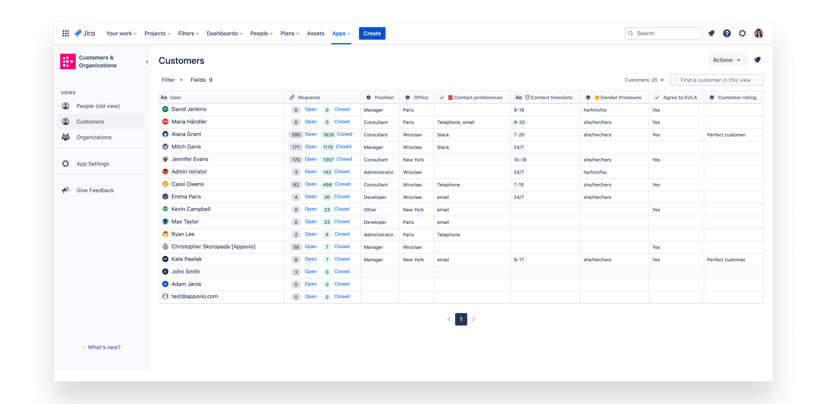The height and width of the screenshot is (404, 827).
Task: Click the blue Create button
Action: (x=372, y=33)
